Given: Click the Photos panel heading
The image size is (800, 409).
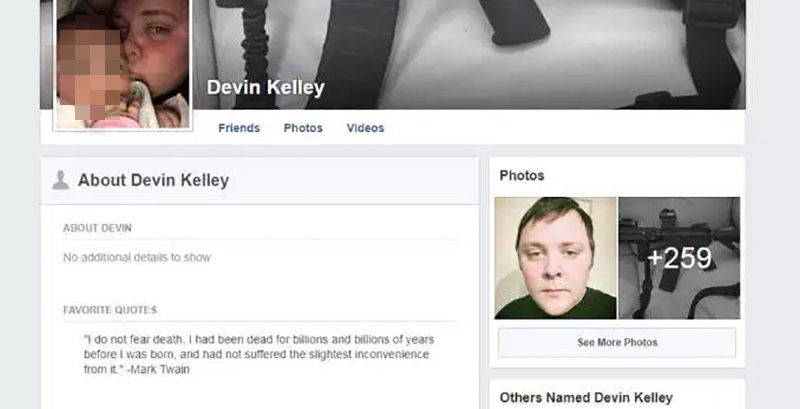Looking at the screenshot, I should pos(521,176).
